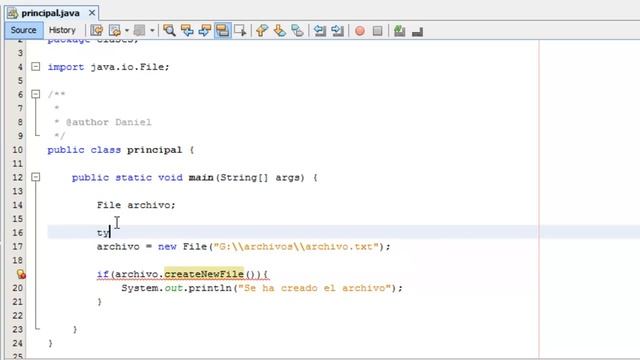Select the principal.java file tab
Image resolution: width=640 pixels, height=360 pixels.
(x=50, y=13)
